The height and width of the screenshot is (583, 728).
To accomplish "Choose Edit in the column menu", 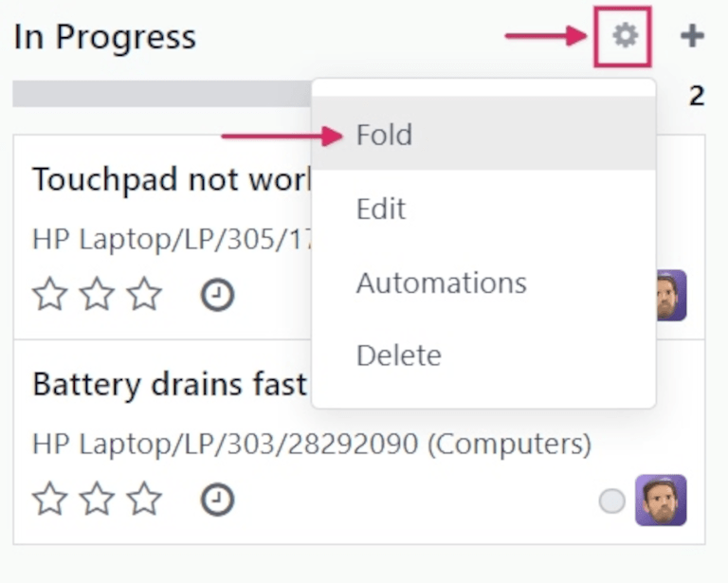I will (x=381, y=209).
